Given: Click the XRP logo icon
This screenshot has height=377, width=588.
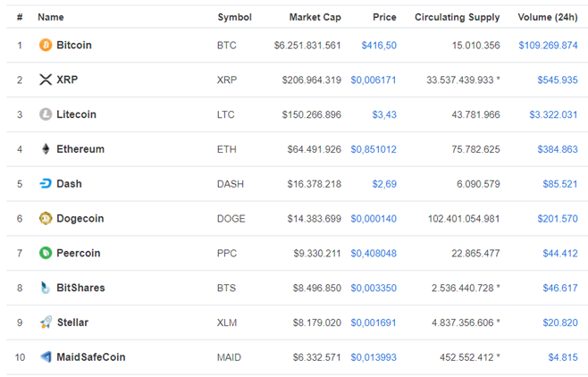Looking at the screenshot, I should pyautogui.click(x=46, y=80).
